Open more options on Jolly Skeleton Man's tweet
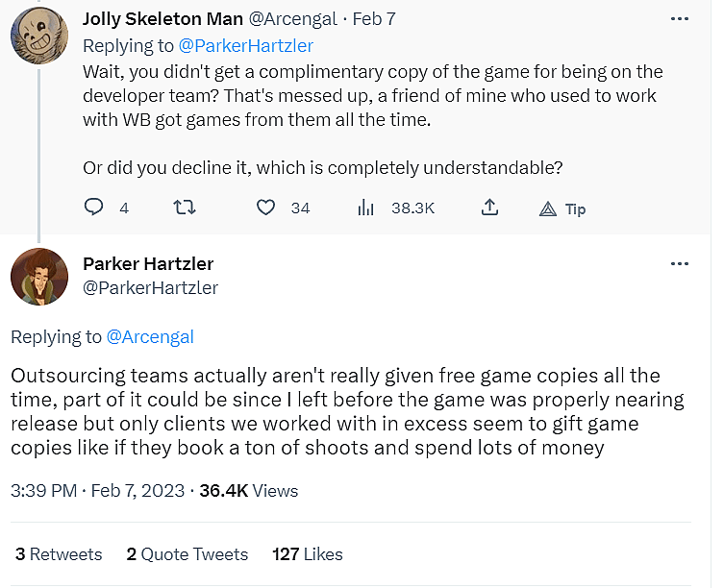 679,19
